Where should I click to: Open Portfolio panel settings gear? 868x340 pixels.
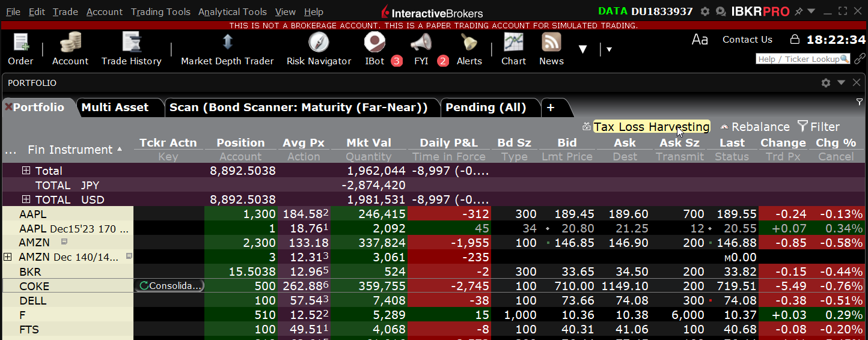click(x=826, y=83)
